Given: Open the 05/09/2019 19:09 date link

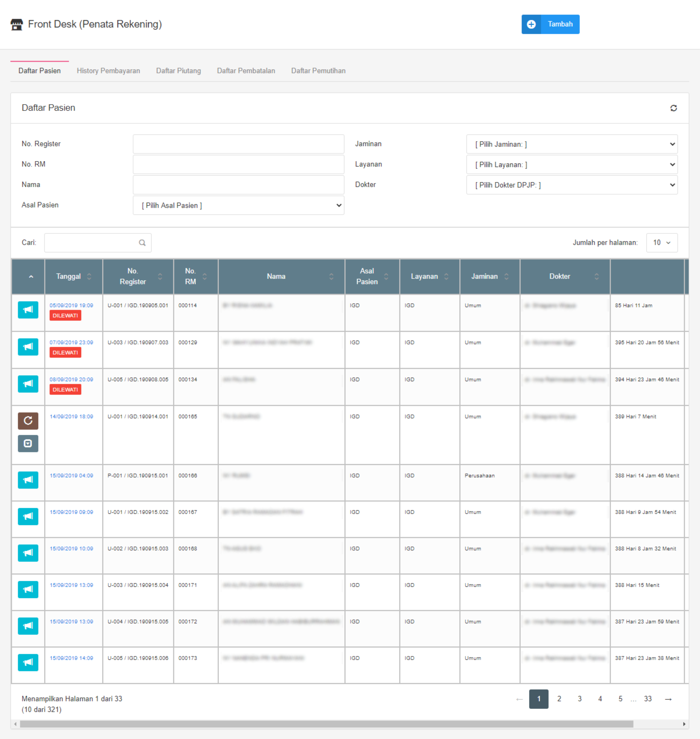Looking at the screenshot, I should coord(71,305).
